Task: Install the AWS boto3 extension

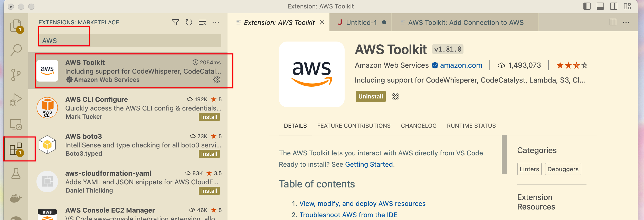Action: pyautogui.click(x=209, y=154)
